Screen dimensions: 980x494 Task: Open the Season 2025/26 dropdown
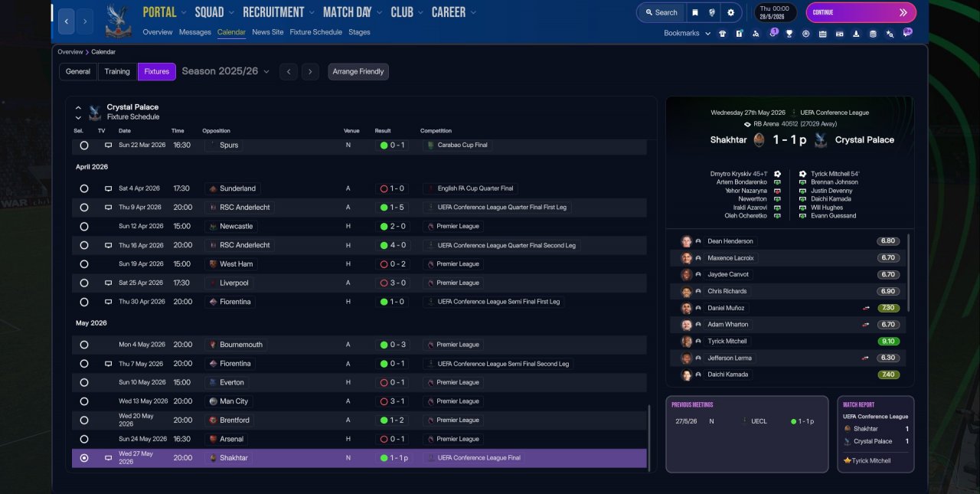point(226,71)
